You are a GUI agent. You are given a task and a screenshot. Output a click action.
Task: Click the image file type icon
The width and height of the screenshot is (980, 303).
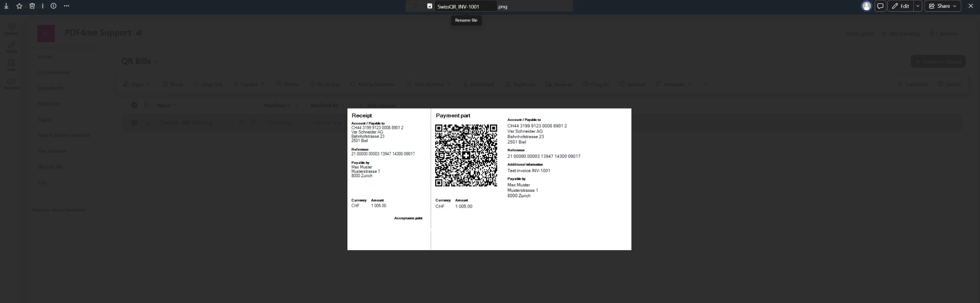coord(430,6)
